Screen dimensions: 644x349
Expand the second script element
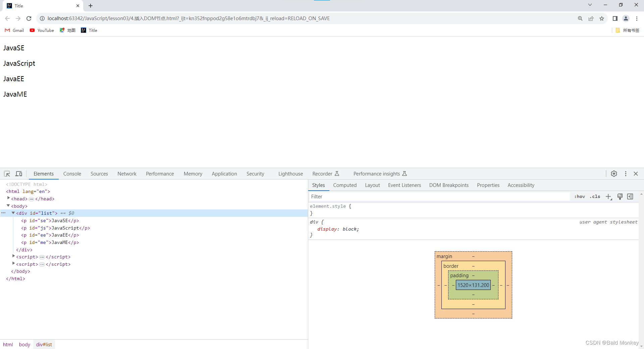coord(13,264)
